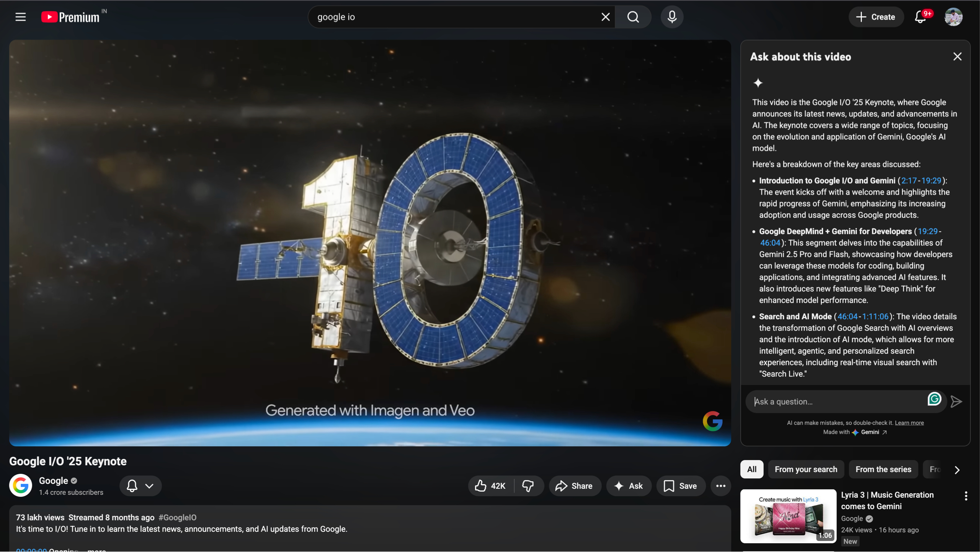This screenshot has width=980, height=552.
Task: Select the "From the series" chip
Action: (883, 469)
